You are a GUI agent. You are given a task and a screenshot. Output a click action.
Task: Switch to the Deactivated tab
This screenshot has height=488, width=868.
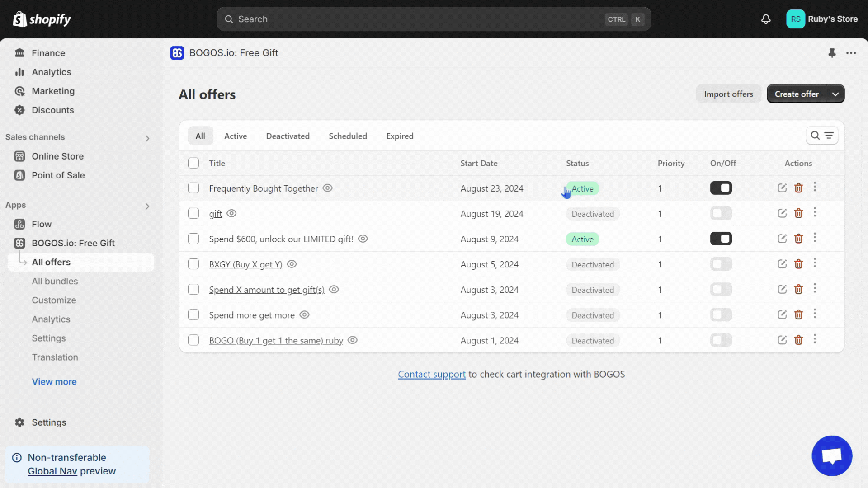coord(288,136)
